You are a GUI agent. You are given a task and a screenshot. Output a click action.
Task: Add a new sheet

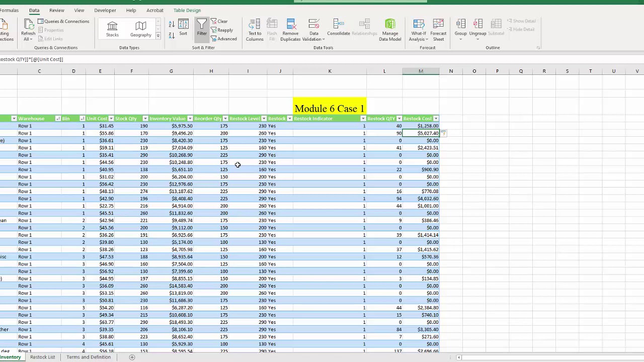pos(132,357)
